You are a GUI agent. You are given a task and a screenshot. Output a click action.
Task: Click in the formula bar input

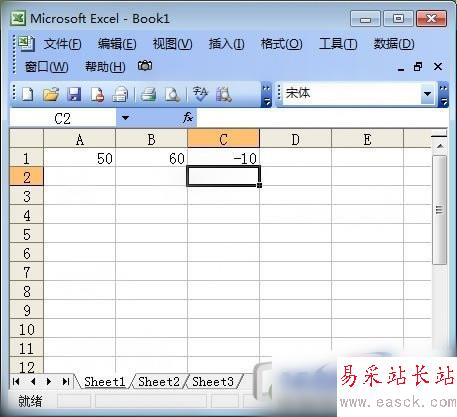tap(322, 118)
